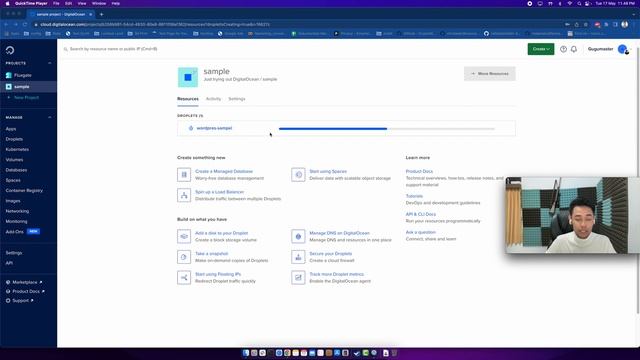Image resolution: width=640 pixels, height=360 pixels.
Task: Click the Add a disk icon
Action: (x=184, y=236)
